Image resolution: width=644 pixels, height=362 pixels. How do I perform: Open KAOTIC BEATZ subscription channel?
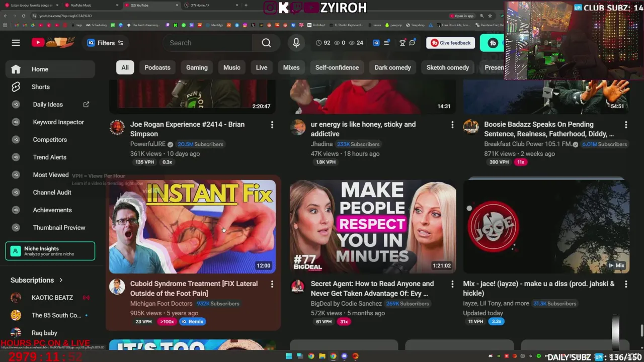50,298
